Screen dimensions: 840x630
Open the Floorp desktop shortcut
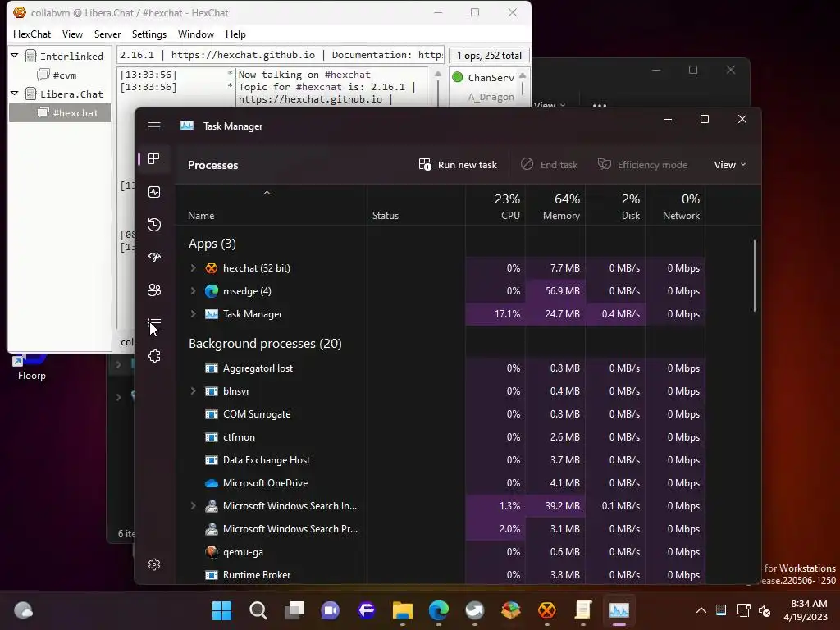coord(32,367)
